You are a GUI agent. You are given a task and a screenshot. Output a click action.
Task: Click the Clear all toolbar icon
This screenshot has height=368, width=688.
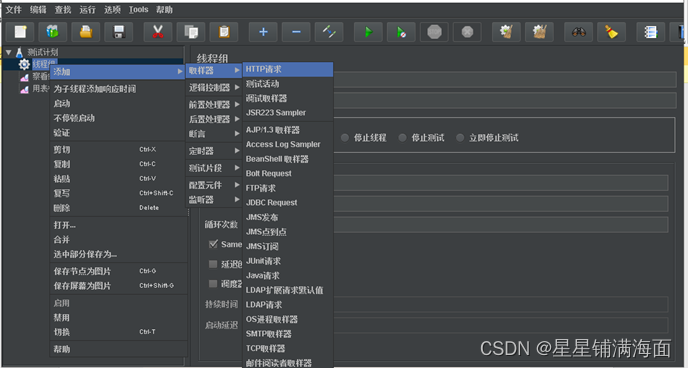[539, 32]
